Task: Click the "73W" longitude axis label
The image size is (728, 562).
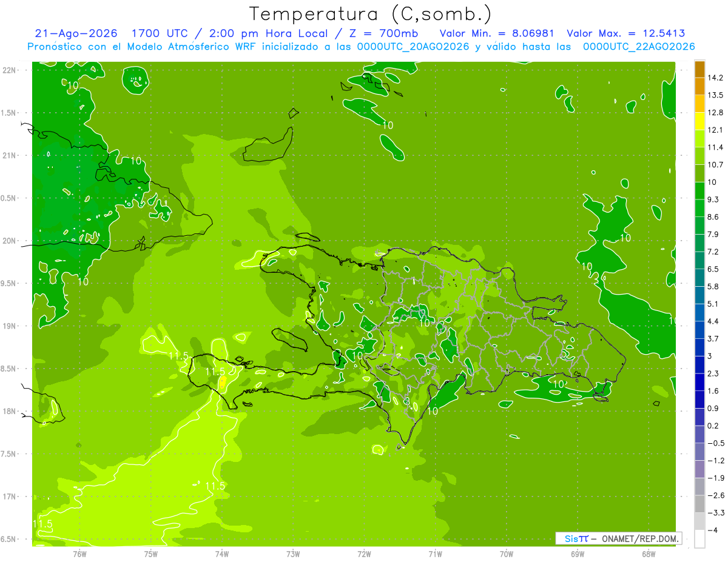Action: tap(293, 554)
